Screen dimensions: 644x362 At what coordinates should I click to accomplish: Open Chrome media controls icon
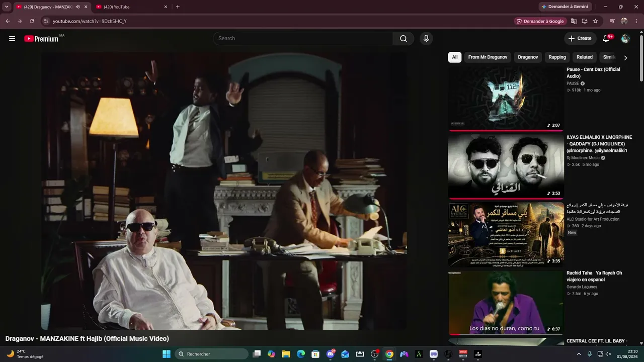pos(612,21)
